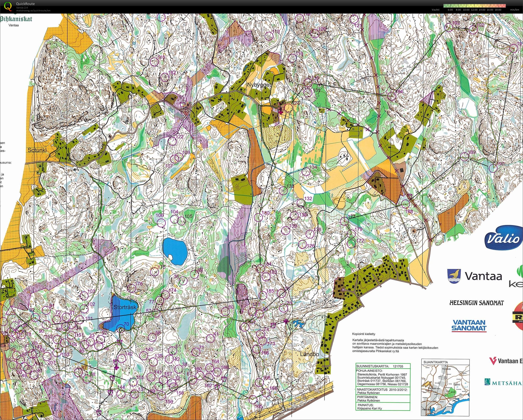Image resolution: width=523 pixels, height=420 pixels.
Task: Click the Valio sponsor logo
Action: [504, 238]
